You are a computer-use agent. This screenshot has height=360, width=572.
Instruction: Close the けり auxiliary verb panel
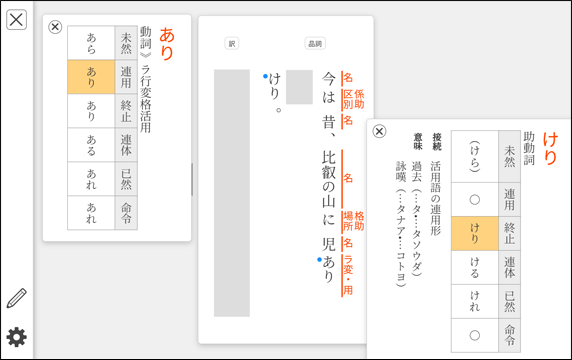click(x=379, y=131)
